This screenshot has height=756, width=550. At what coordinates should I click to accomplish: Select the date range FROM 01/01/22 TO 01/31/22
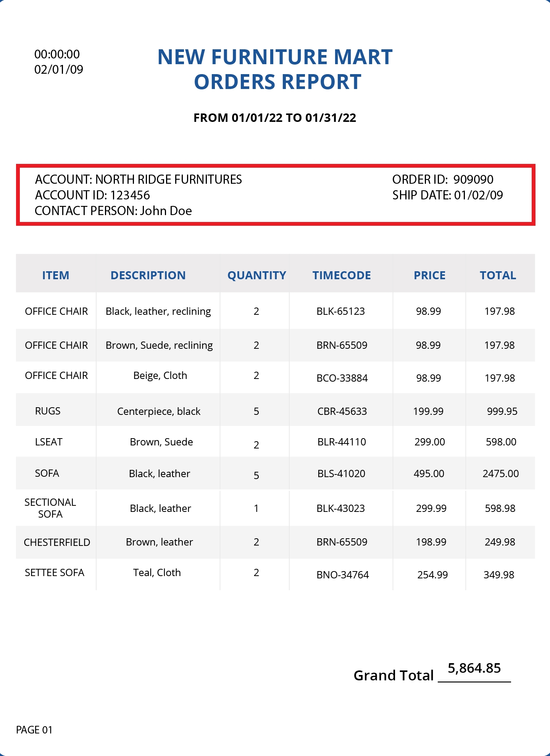click(275, 118)
